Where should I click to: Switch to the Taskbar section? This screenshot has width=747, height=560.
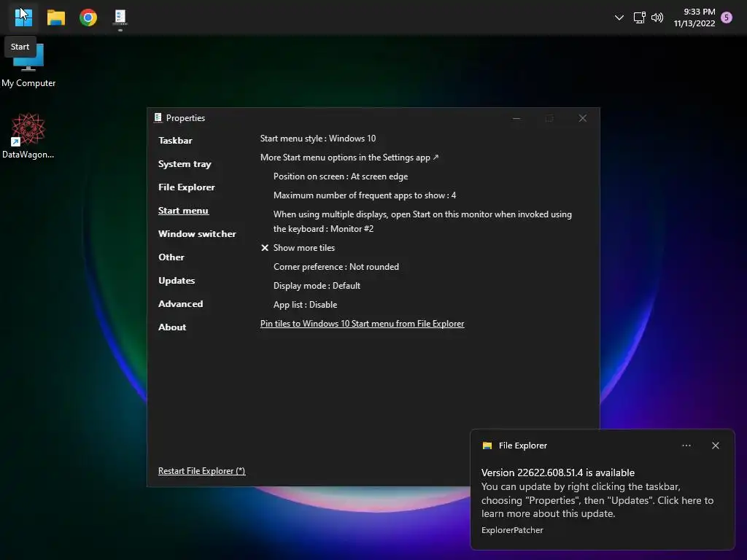(175, 141)
